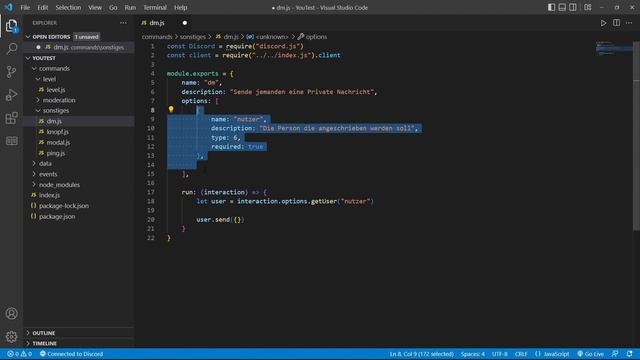Run the file with the play icon
The height and width of the screenshot is (360, 640).
point(603,23)
